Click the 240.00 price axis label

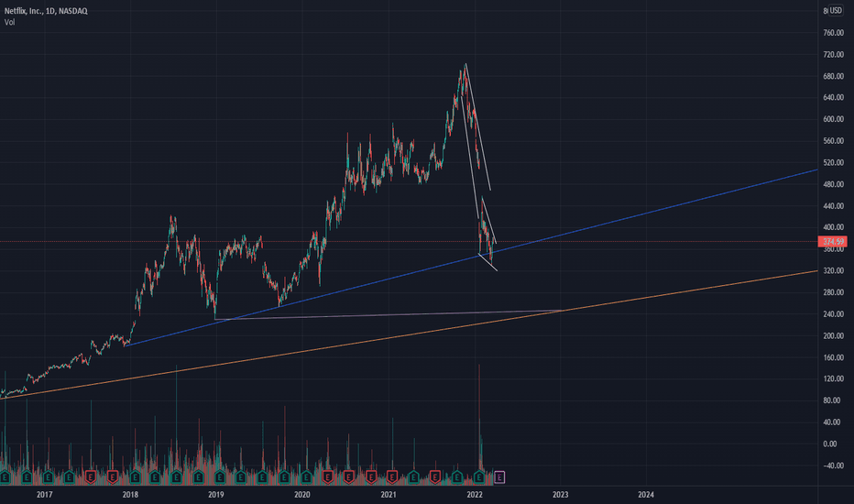click(x=833, y=314)
